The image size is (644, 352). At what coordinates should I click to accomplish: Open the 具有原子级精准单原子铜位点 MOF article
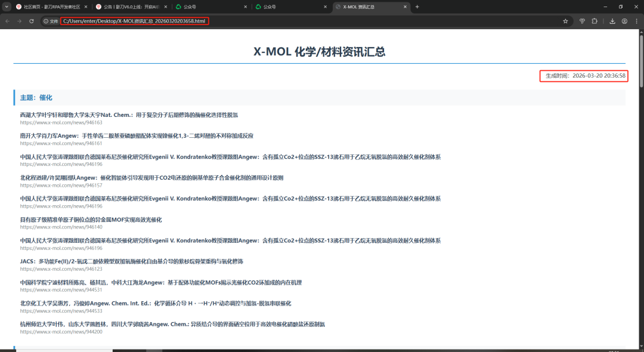(91, 220)
